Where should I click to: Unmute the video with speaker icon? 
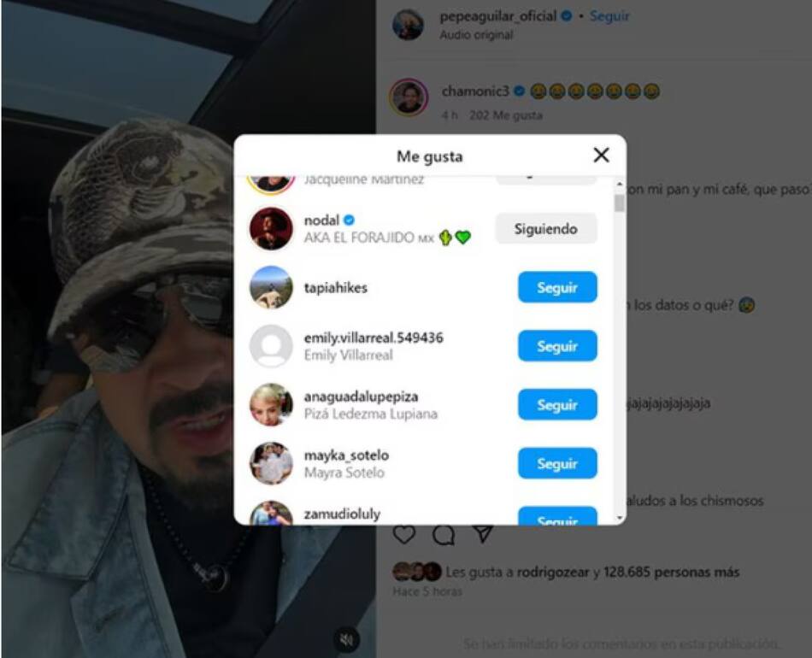coord(346,640)
